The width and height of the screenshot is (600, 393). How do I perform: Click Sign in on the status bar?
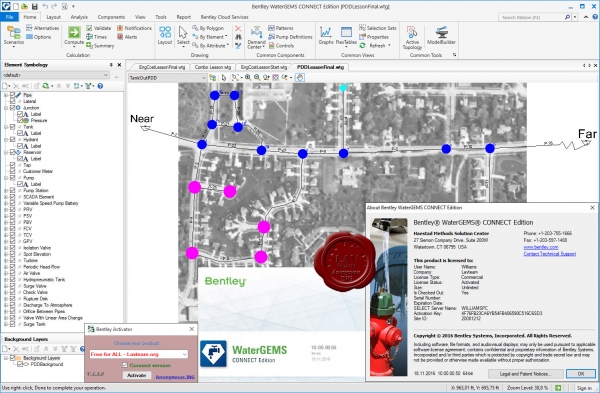584,388
